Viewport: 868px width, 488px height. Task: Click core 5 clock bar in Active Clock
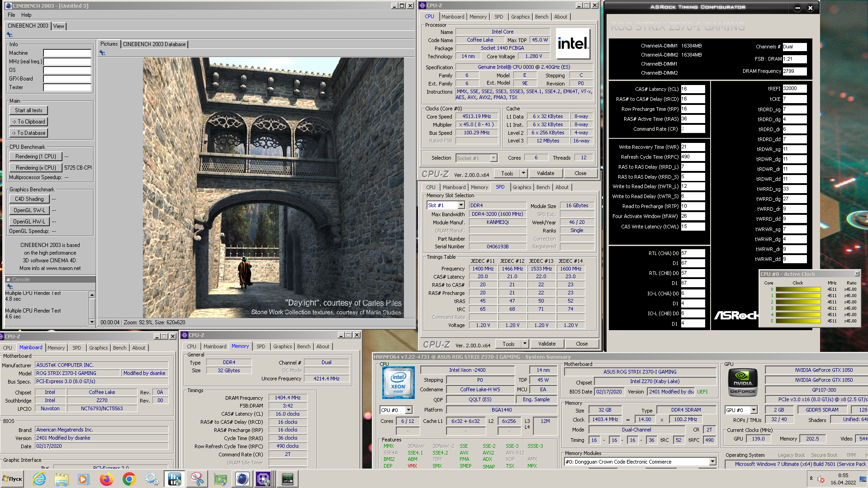click(x=798, y=321)
